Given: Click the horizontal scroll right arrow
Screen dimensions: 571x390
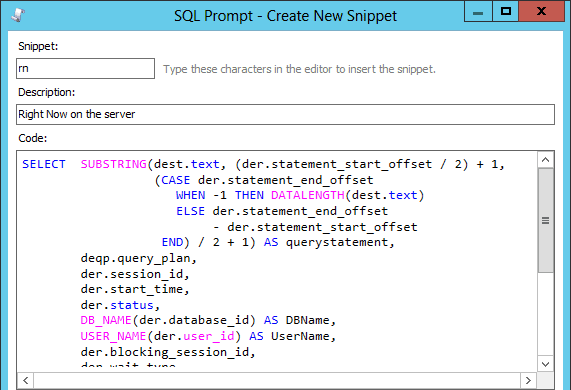Looking at the screenshot, I should tap(528, 381).
